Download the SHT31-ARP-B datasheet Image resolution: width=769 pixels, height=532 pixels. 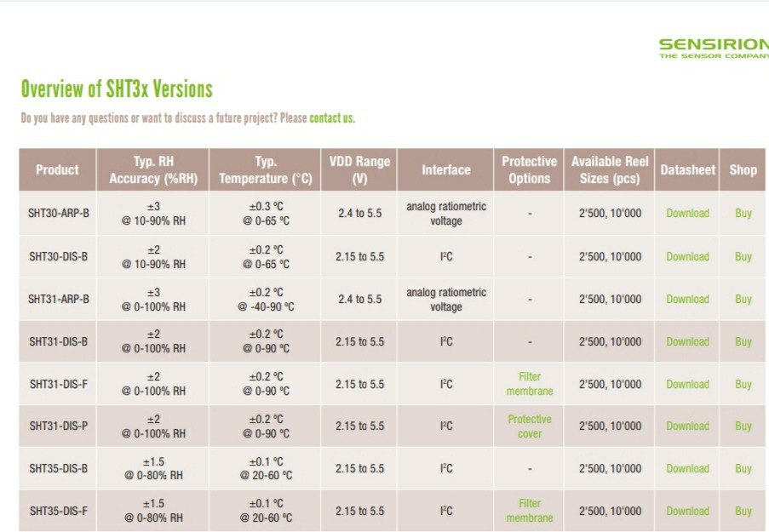687,299
